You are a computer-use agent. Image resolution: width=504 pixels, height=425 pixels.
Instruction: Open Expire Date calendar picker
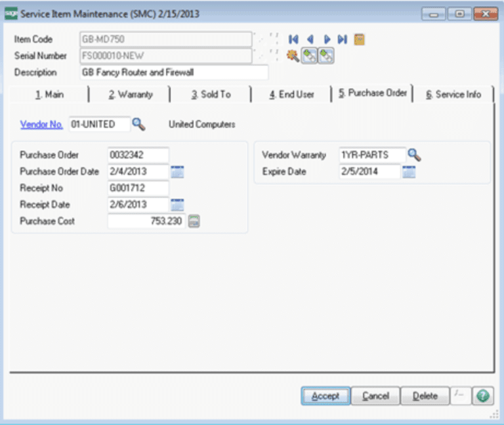pyautogui.click(x=409, y=172)
